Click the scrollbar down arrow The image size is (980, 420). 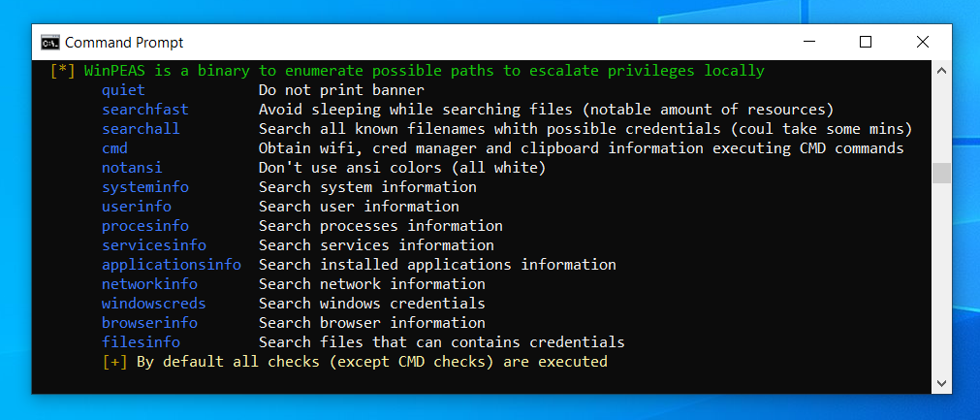pos(941,382)
